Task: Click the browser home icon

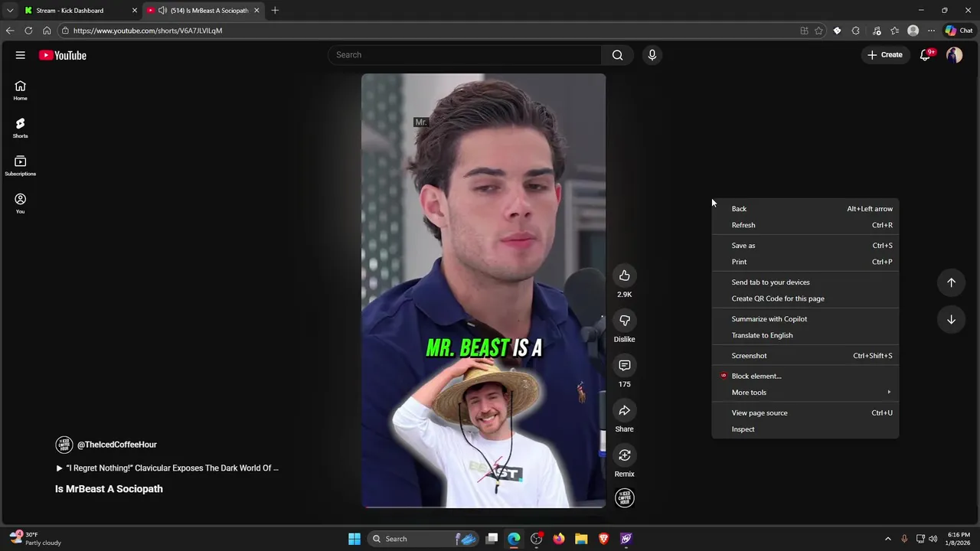Action: pyautogui.click(x=47, y=31)
